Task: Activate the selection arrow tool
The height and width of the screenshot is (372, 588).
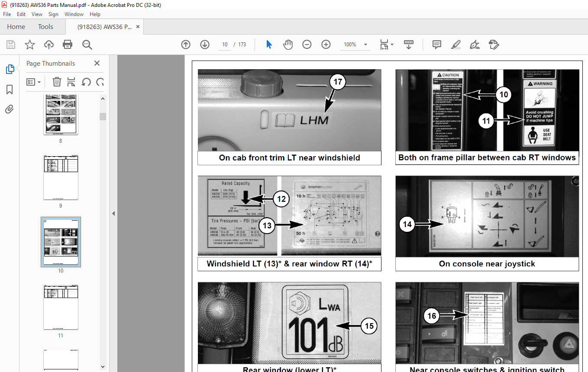Action: click(x=269, y=45)
